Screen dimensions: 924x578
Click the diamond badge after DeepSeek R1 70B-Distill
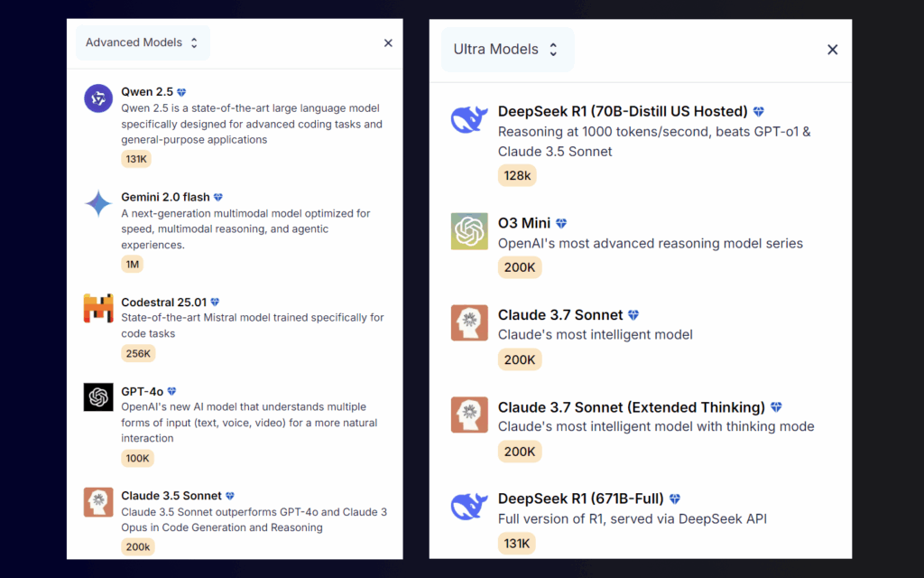[x=758, y=111]
